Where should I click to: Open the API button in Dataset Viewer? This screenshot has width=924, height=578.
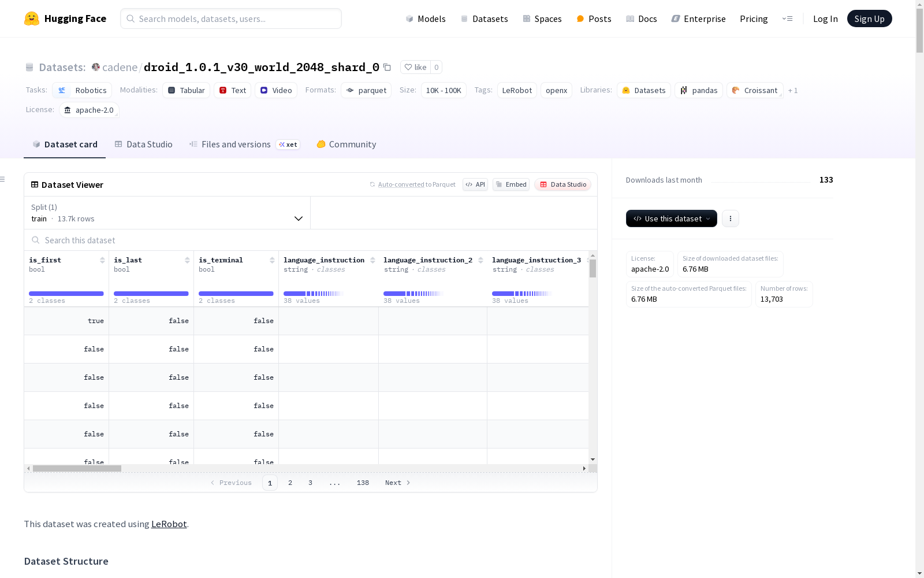475,184
